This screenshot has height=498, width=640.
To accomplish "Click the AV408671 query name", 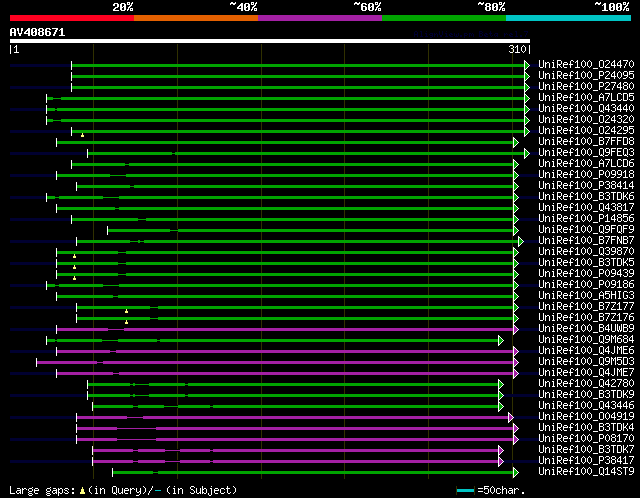I will point(38,32).
